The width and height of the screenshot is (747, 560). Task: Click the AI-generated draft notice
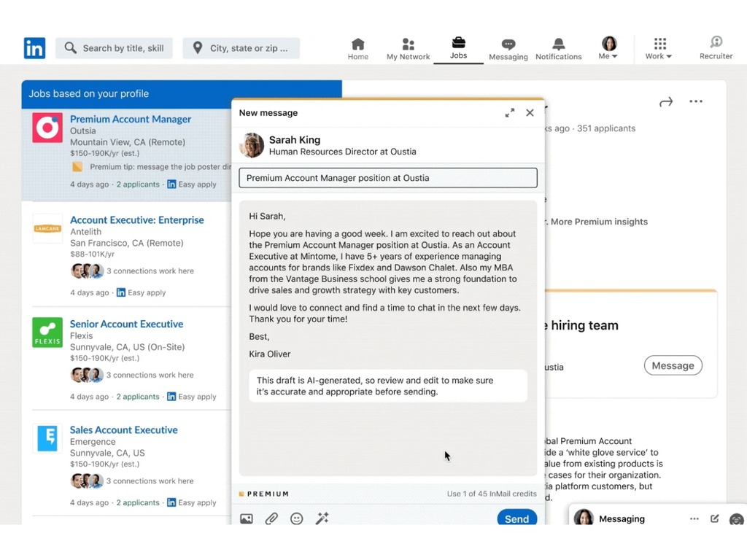tap(388, 386)
